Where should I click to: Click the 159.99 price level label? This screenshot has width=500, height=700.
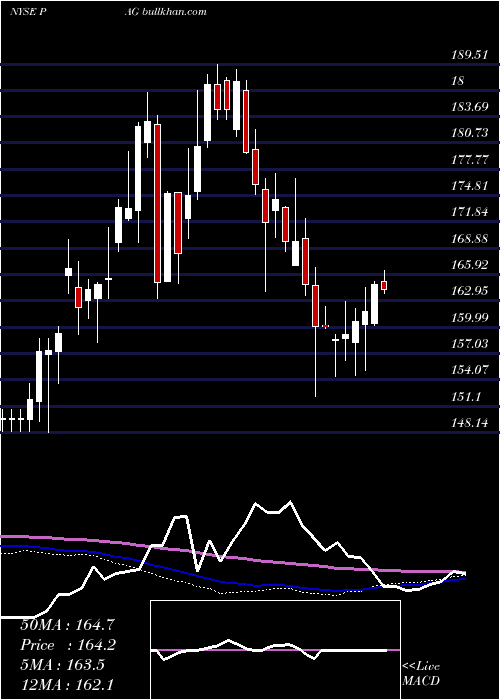[470, 317]
